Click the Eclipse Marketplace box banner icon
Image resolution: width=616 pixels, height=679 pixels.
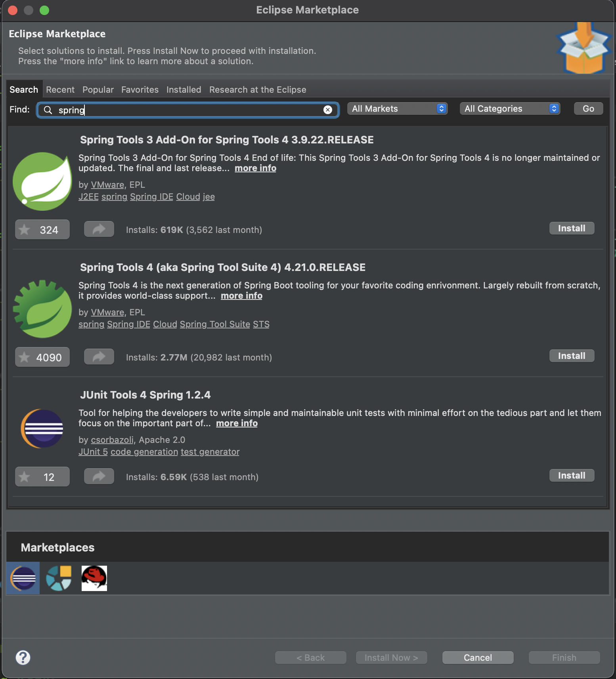[x=583, y=48]
